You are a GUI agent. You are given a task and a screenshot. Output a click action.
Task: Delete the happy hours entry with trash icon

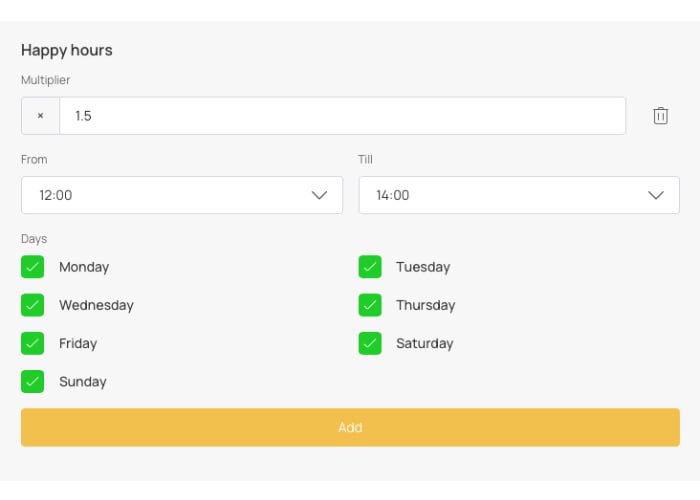point(660,116)
